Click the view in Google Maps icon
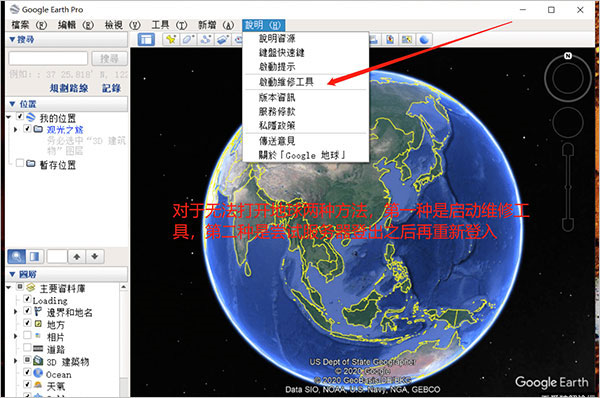600x398 pixels. [406, 39]
